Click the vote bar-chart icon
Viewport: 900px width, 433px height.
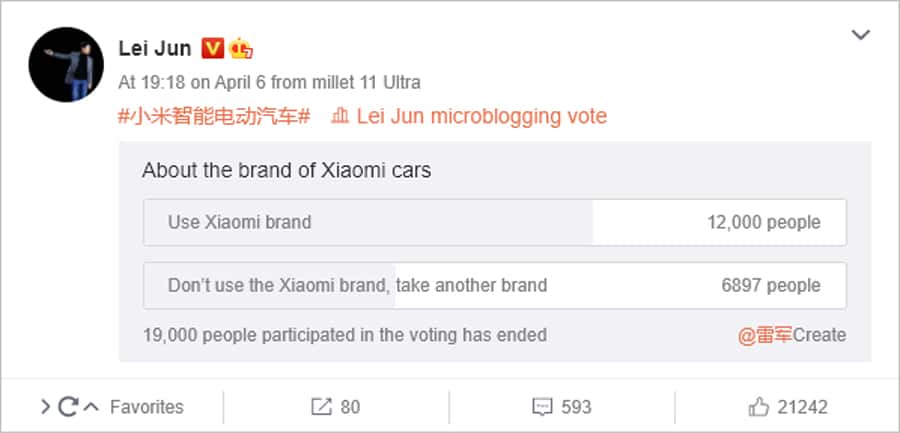pyautogui.click(x=339, y=116)
